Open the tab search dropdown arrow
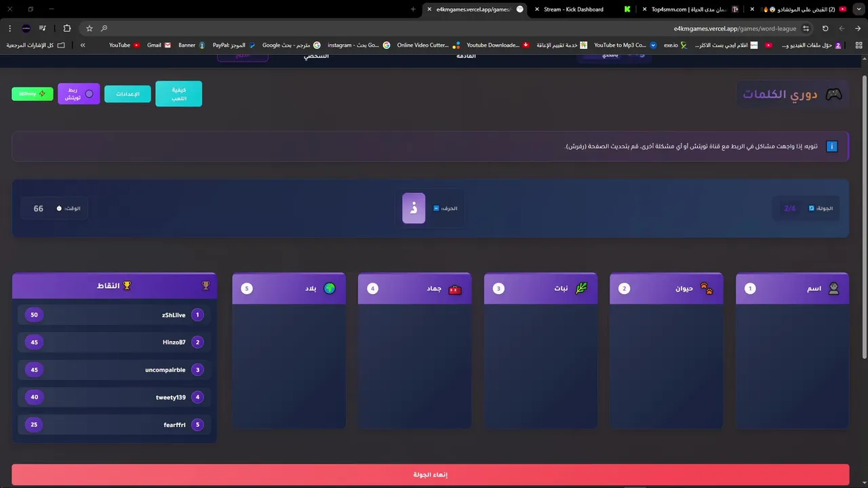 tap(858, 9)
